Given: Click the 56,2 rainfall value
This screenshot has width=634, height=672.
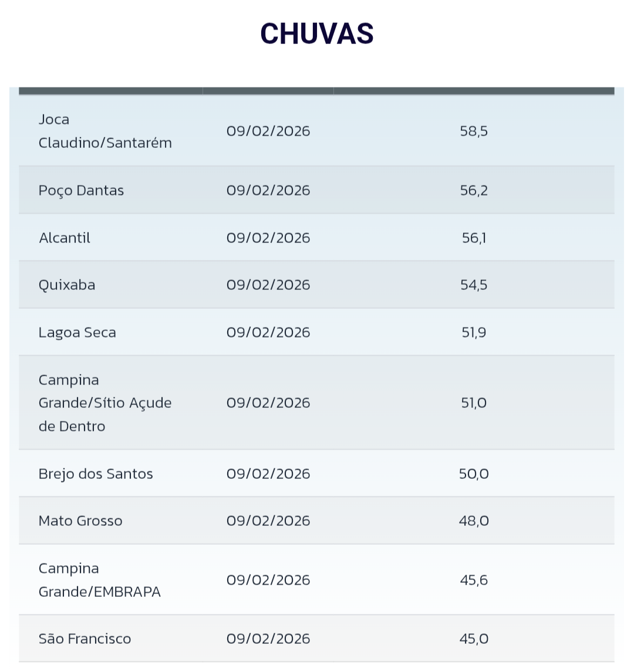Looking at the screenshot, I should [x=474, y=191].
